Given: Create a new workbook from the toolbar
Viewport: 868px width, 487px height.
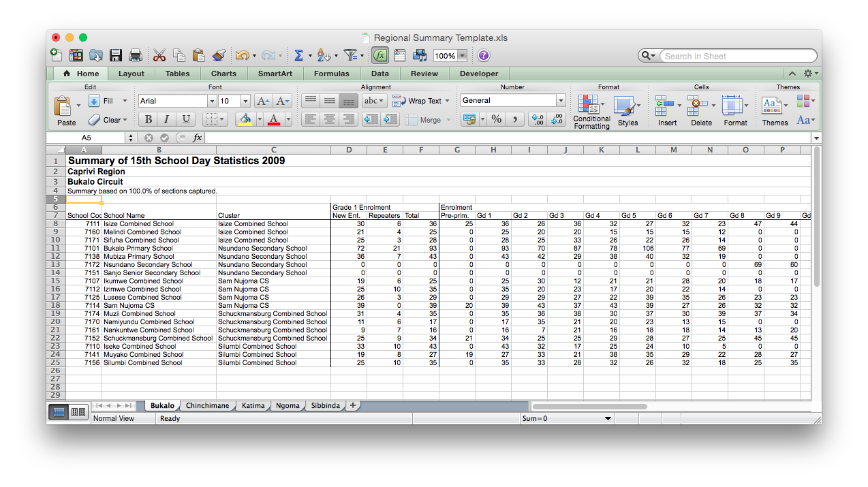Looking at the screenshot, I should tap(57, 55).
